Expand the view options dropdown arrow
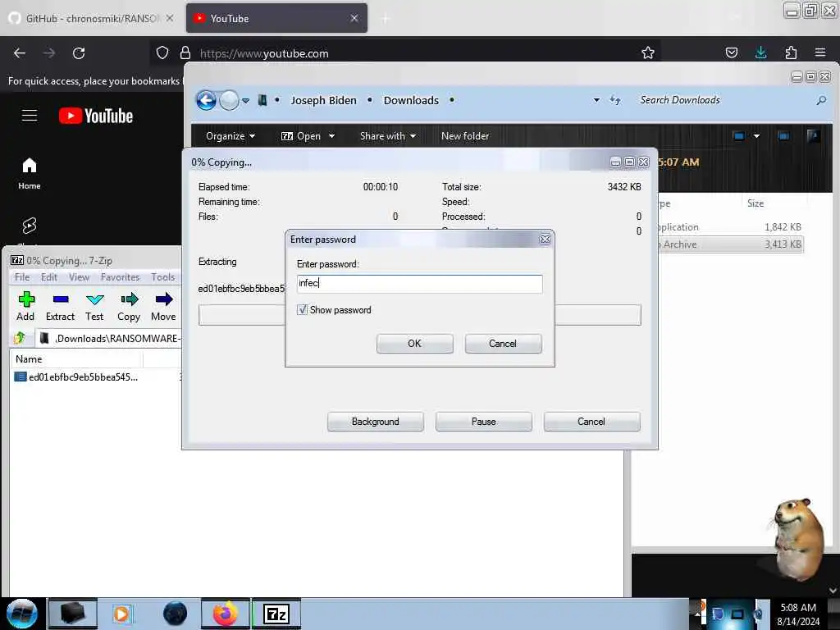Screen dimensions: 840x630 point(756,136)
